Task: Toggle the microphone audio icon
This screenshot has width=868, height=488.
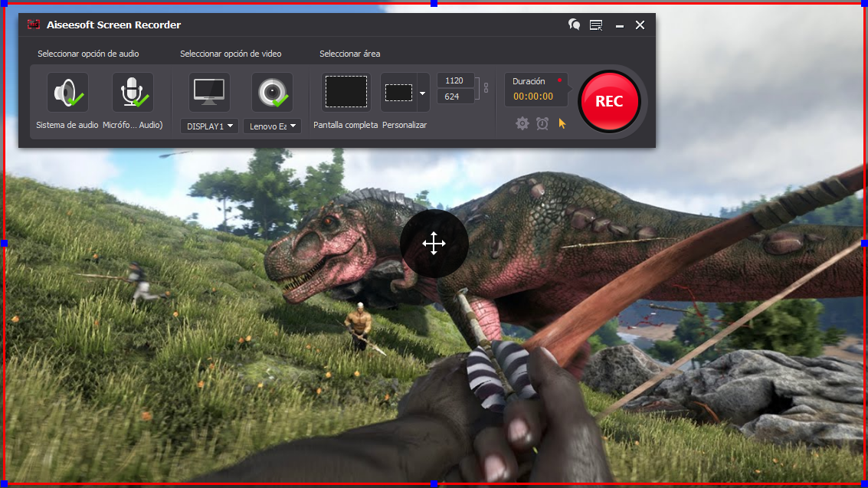Action: point(133,93)
